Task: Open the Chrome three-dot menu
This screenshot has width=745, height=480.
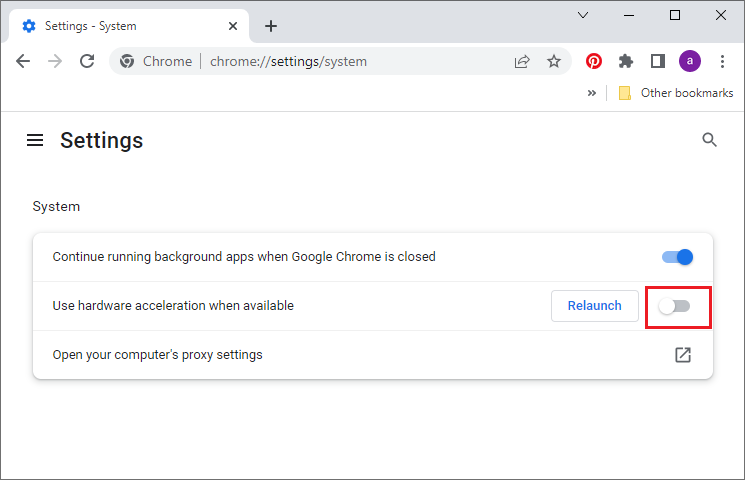Action: 722,61
